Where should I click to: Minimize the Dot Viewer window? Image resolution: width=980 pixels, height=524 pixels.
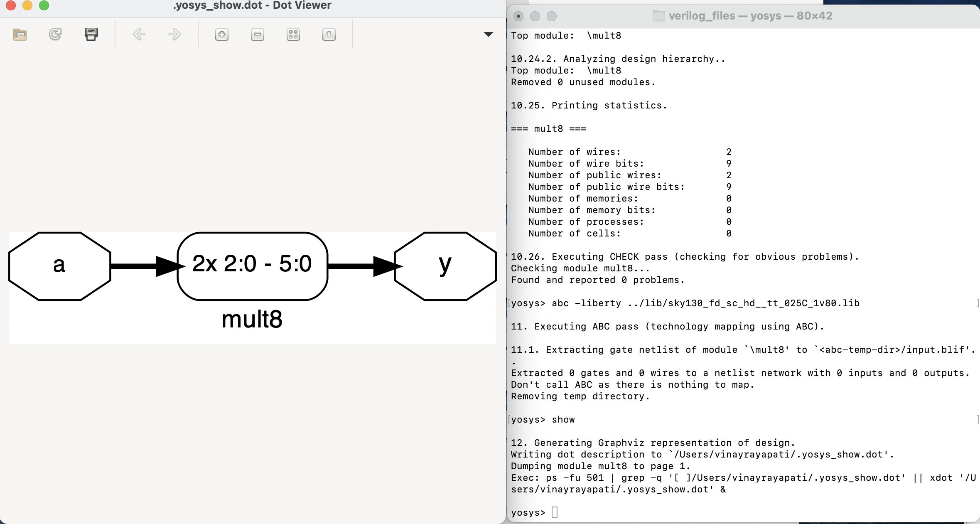point(27,6)
